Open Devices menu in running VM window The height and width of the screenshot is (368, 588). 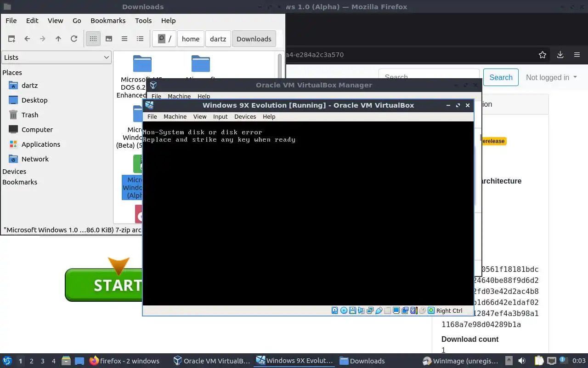coord(245,117)
